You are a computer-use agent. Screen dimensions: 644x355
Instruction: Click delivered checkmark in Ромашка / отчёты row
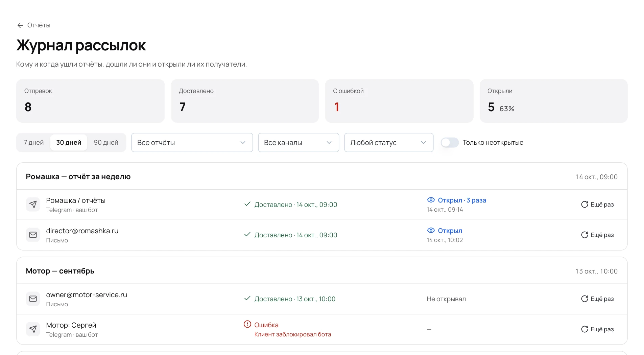pos(247,204)
